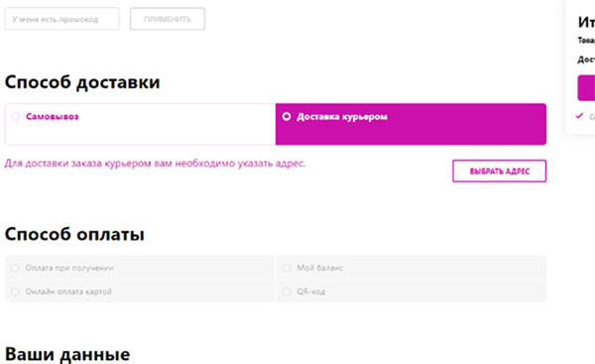The width and height of the screenshot is (595, 364).
Task: Click the Товары line in the order summary
Action: point(586,41)
